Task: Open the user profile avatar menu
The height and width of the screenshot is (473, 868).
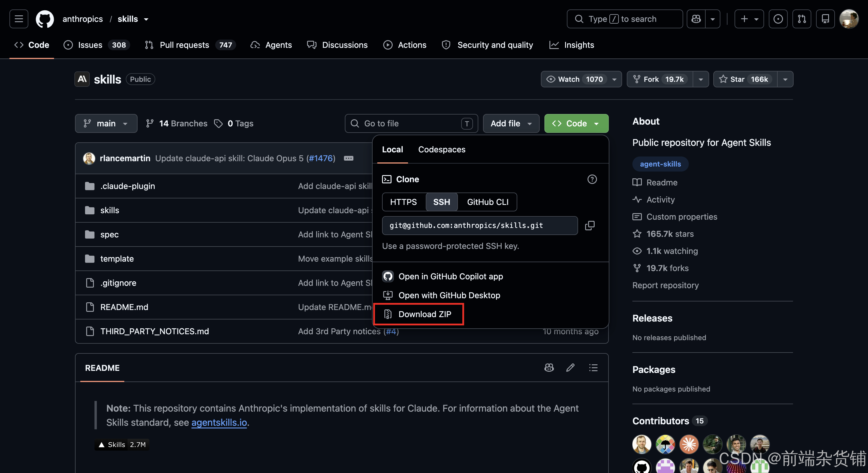Action: click(x=849, y=19)
